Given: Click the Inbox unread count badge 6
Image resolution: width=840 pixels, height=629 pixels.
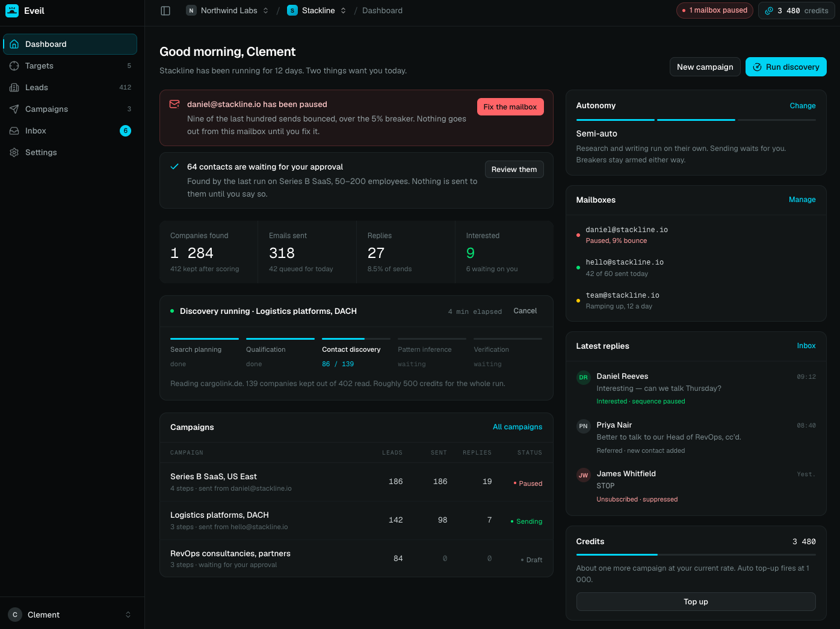Looking at the screenshot, I should pyautogui.click(x=125, y=130).
